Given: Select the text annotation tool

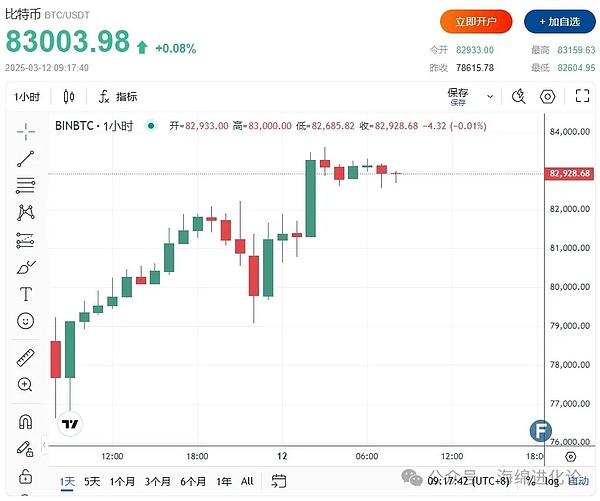Looking at the screenshot, I should click(26, 294).
